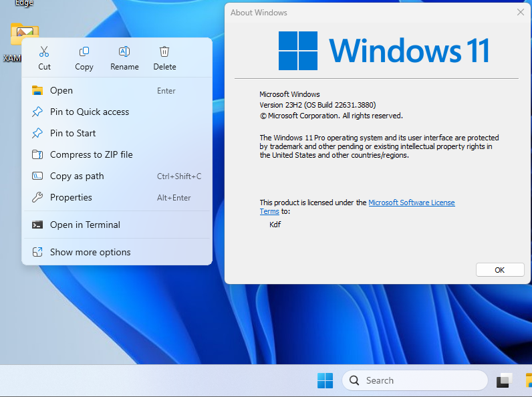532x397 pixels.
Task: Open the Windows Start button
Action: [x=325, y=380]
